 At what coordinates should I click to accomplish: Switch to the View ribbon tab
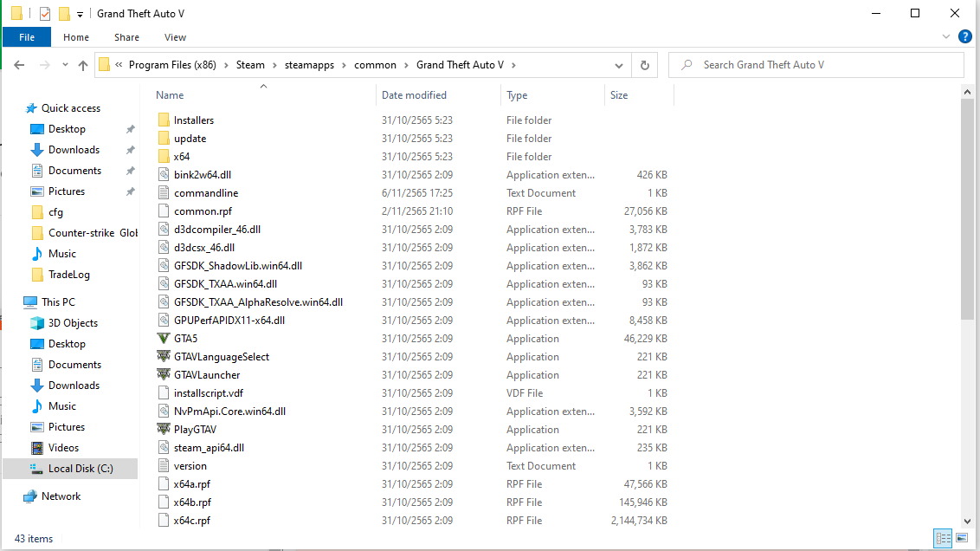(175, 37)
